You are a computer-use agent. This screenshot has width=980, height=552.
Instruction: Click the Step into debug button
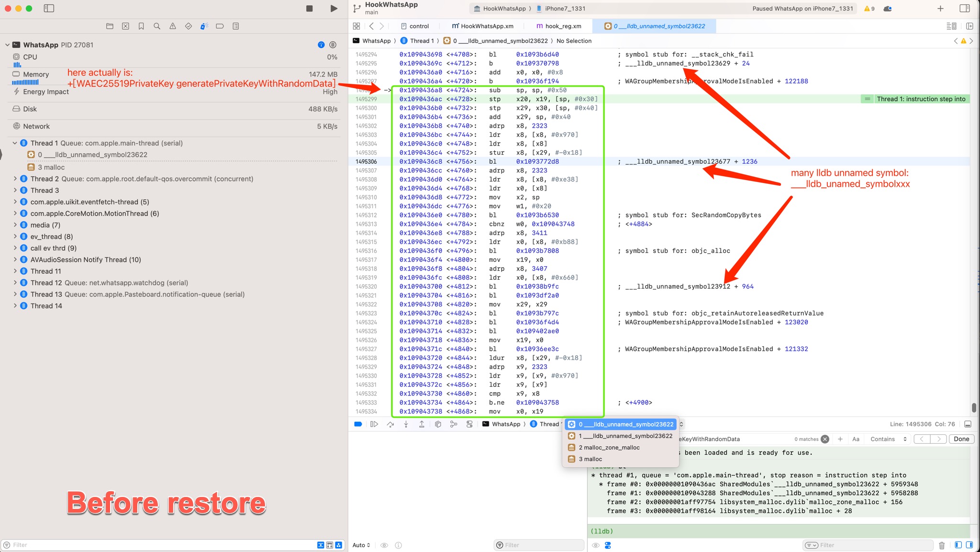406,424
